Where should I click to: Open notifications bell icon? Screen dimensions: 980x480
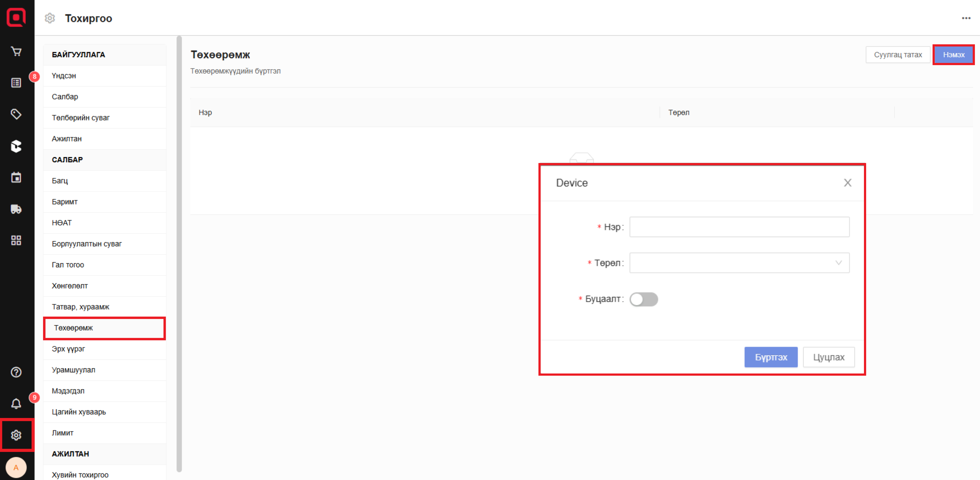tap(16, 404)
